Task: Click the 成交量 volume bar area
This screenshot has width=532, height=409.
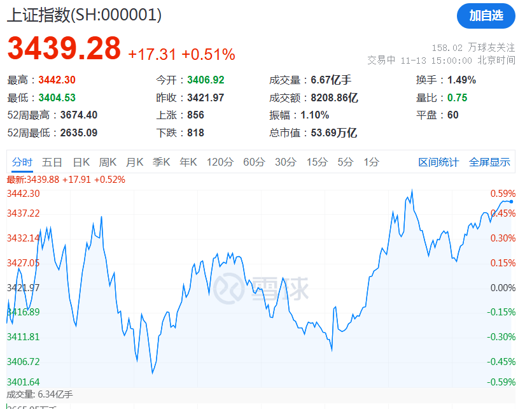Action: 255,405
